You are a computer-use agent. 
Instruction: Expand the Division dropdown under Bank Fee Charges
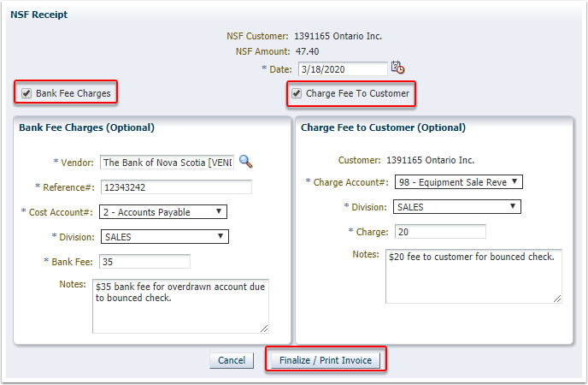click(x=165, y=237)
